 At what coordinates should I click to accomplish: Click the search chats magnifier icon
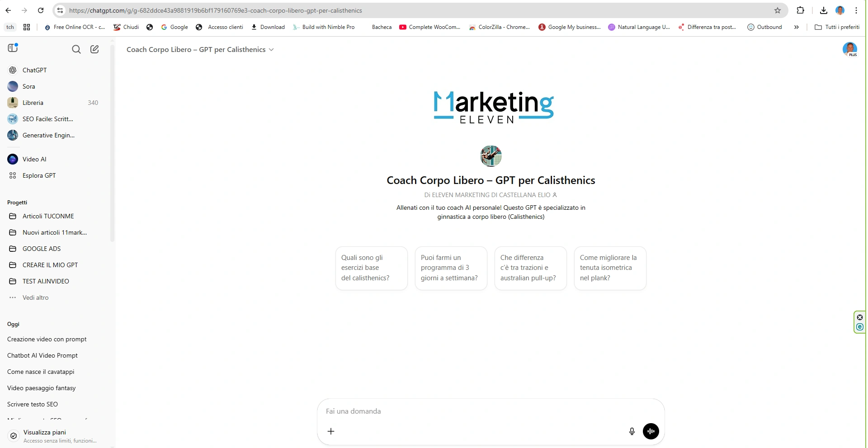76,49
